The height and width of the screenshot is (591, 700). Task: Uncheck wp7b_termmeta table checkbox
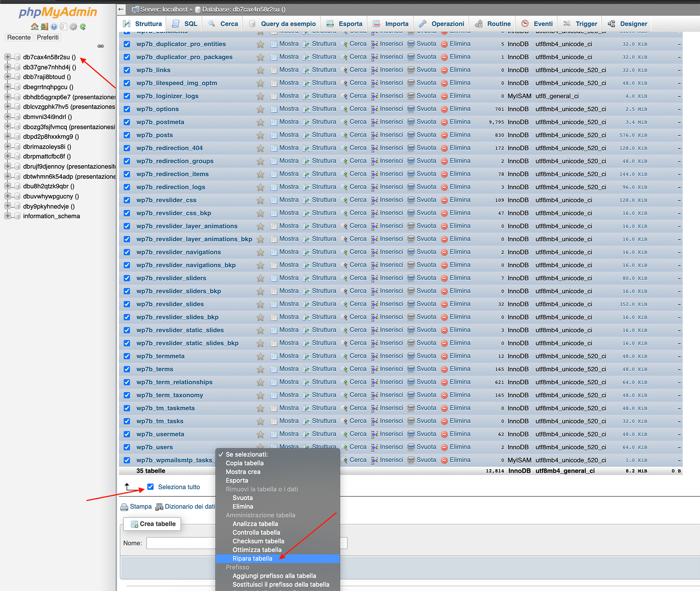pos(127,356)
